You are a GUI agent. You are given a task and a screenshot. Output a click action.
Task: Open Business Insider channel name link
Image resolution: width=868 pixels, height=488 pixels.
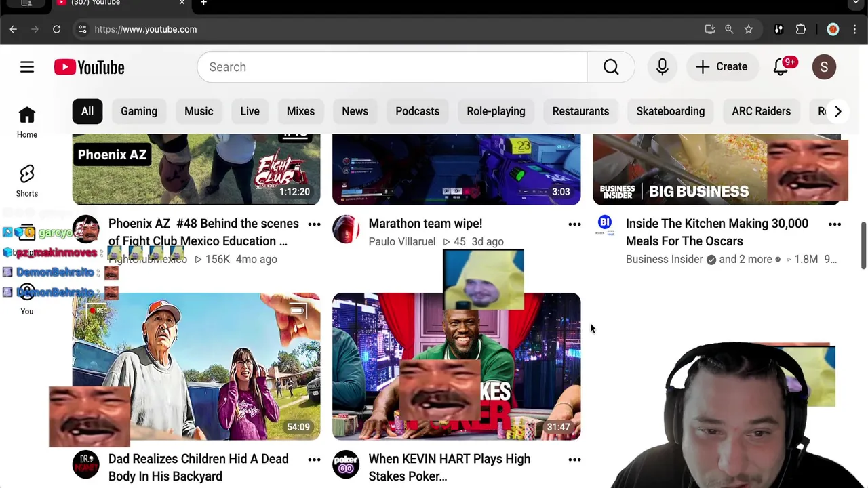pos(665,259)
